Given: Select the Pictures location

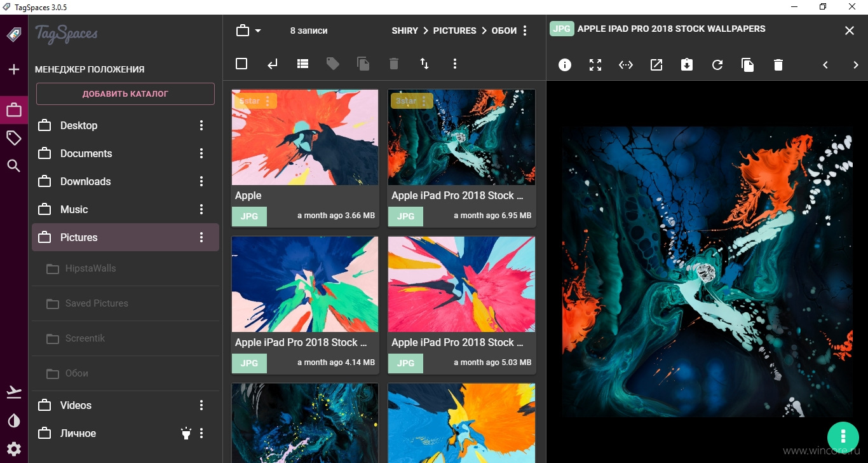Looking at the screenshot, I should (x=125, y=237).
